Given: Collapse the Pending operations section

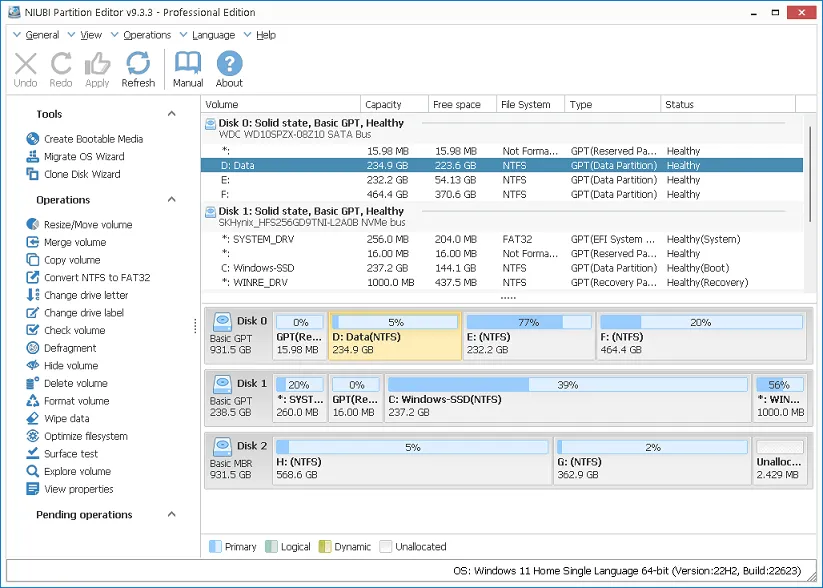Looking at the screenshot, I should (171, 515).
